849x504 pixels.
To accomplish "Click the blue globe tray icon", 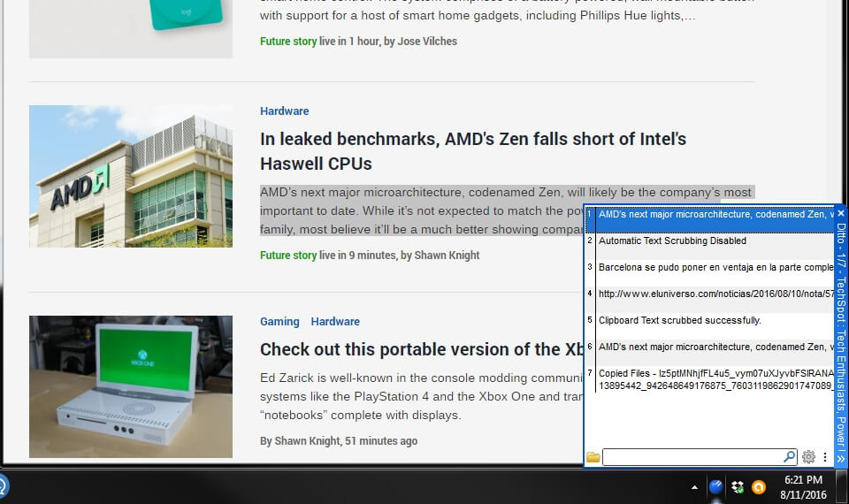I will coord(717,486).
